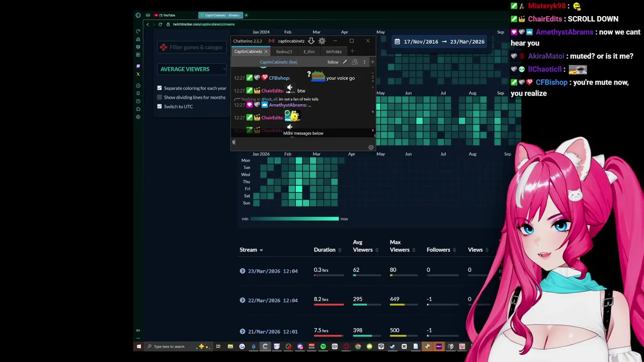
Task: Enable Show dividing lines for months
Action: [159, 97]
